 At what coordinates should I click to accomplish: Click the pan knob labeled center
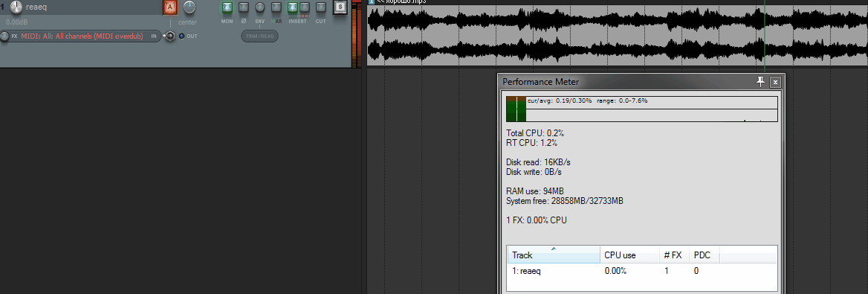(x=190, y=7)
